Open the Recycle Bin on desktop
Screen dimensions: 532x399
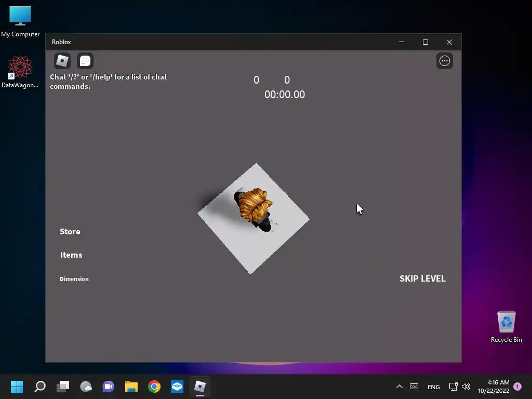pyautogui.click(x=506, y=327)
